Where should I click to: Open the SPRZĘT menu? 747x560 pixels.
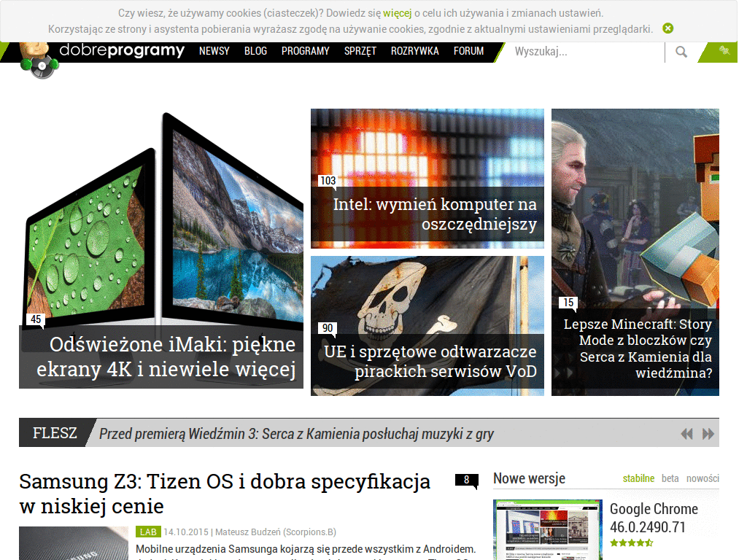pyautogui.click(x=360, y=51)
